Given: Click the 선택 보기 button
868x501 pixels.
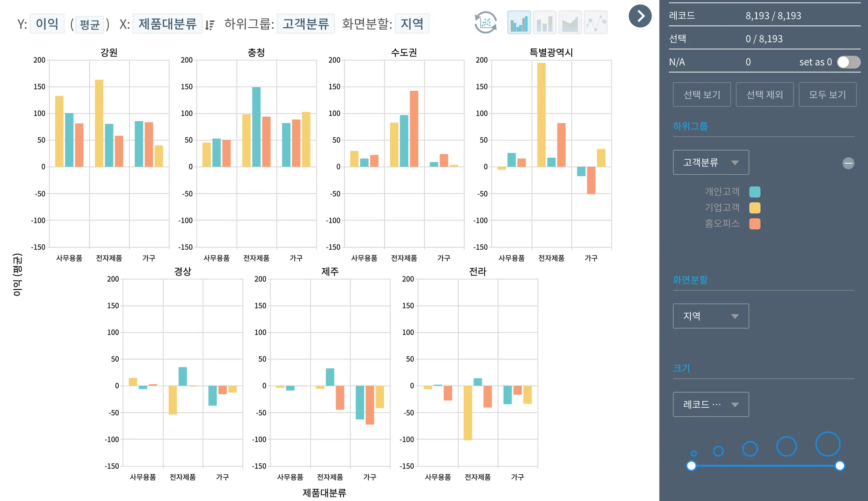Looking at the screenshot, I should point(702,95).
